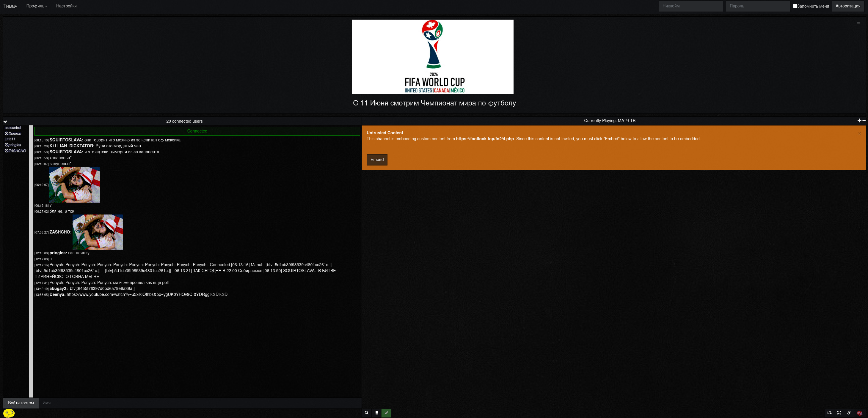
Task: Click the 'Untrusted Content' heading
Action: pos(385,133)
